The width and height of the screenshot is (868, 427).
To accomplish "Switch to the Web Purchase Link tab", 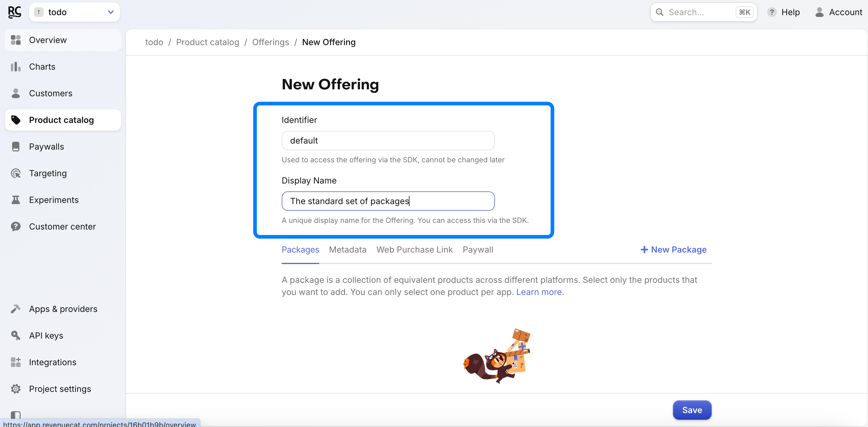I will 414,250.
